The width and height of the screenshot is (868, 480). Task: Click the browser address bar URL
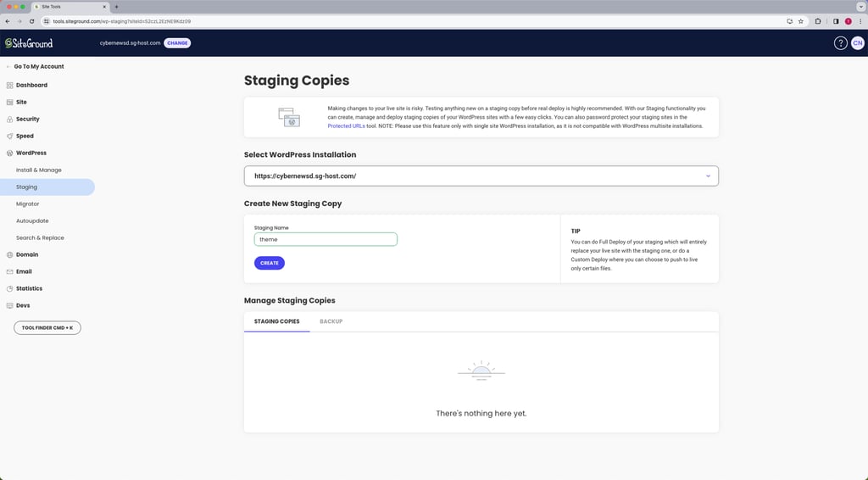pos(122,21)
